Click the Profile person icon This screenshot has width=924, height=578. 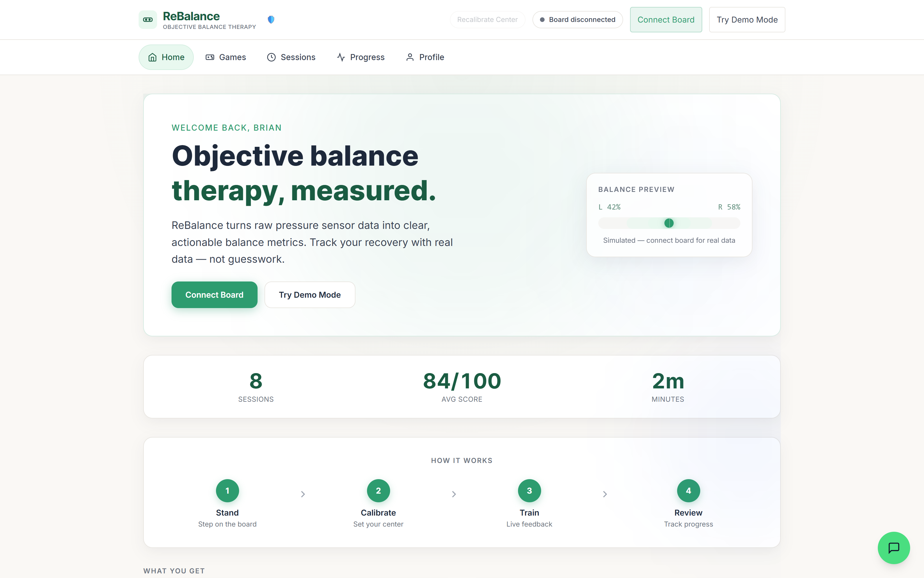(410, 57)
